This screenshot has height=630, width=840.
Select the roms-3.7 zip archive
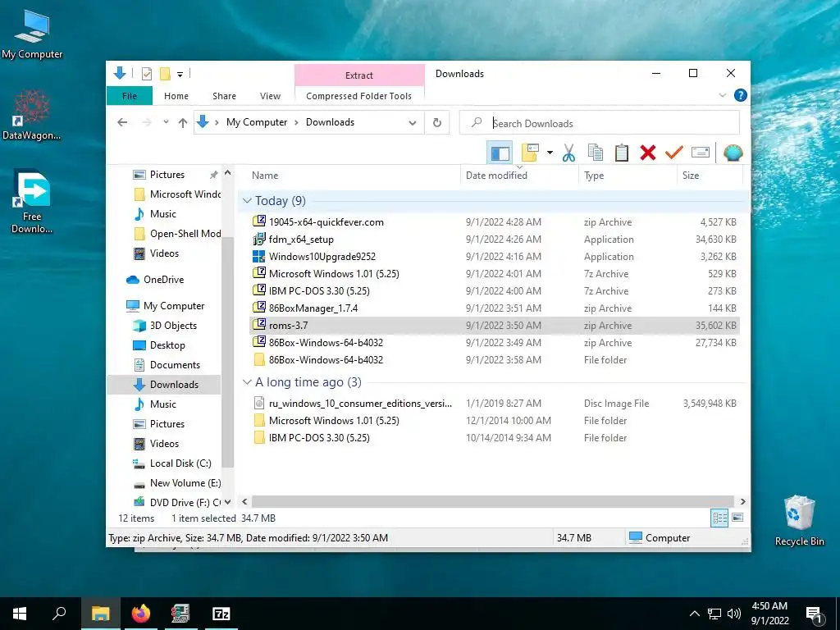tap(495, 325)
